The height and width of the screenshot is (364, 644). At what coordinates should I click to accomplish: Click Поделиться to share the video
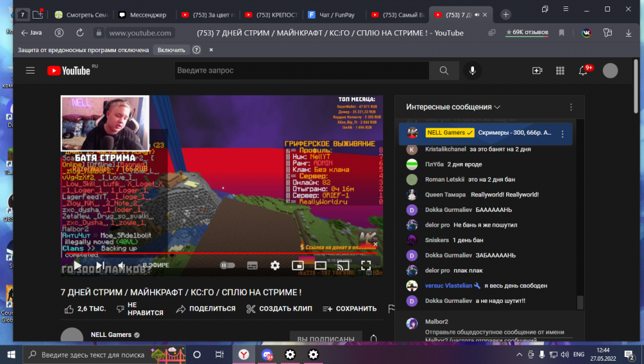point(206,309)
